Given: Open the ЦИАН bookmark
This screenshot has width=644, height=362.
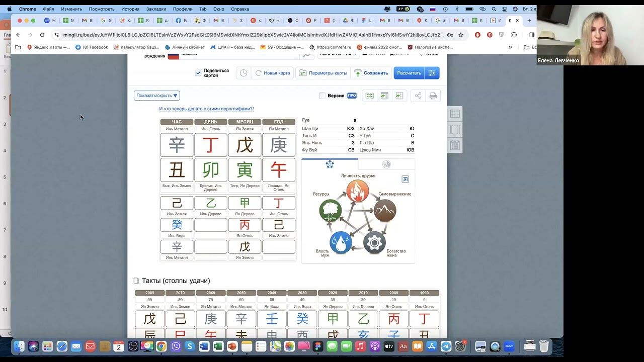Looking at the screenshot, I should 232,47.
